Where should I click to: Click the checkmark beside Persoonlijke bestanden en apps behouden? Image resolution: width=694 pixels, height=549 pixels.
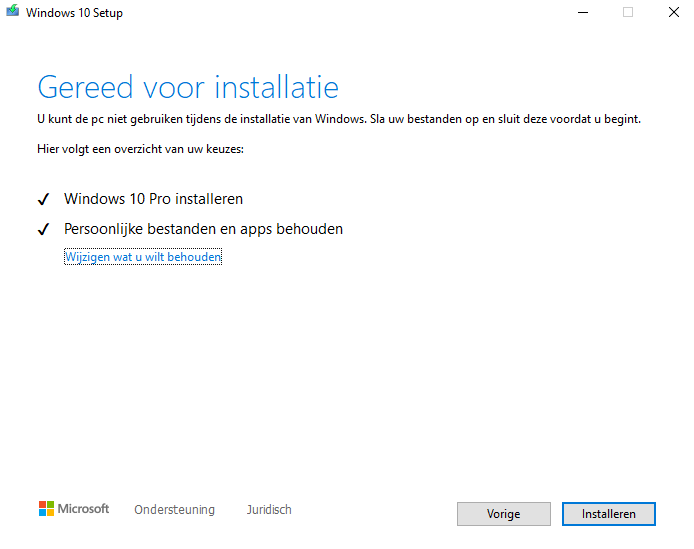click(x=43, y=230)
